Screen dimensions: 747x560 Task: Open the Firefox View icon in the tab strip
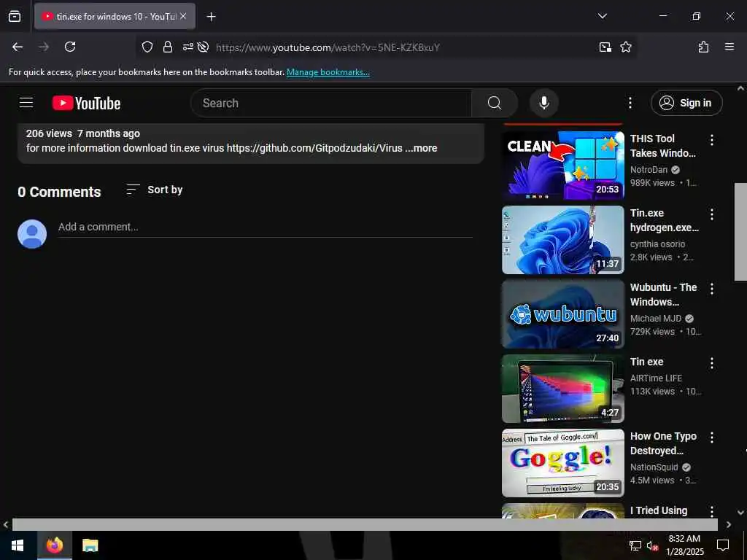click(x=15, y=16)
